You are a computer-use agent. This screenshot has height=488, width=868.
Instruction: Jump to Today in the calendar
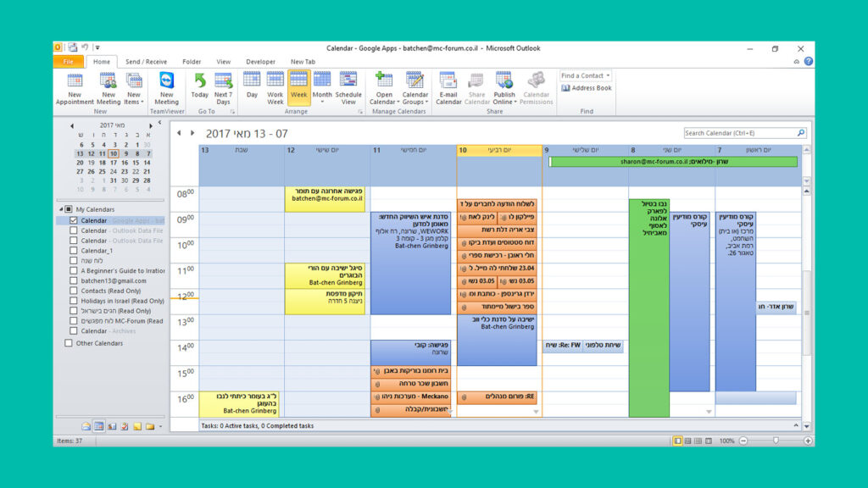point(200,86)
